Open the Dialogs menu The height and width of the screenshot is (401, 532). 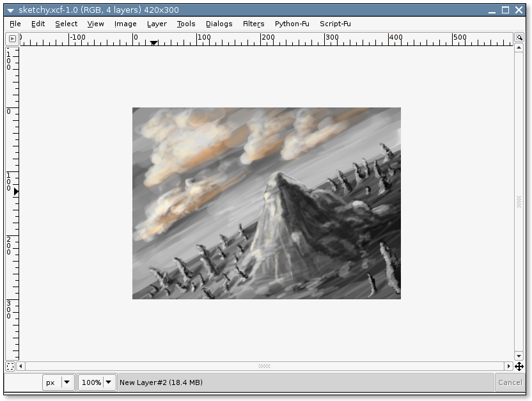click(x=219, y=24)
